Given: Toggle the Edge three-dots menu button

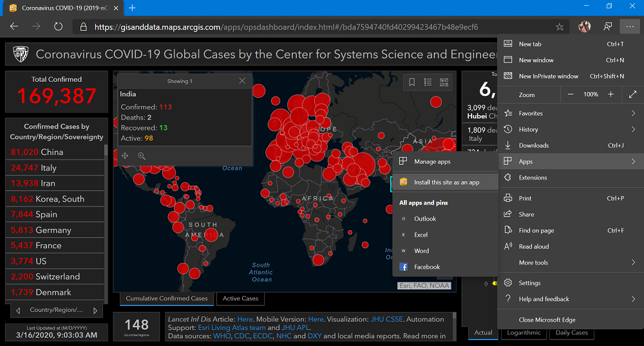Looking at the screenshot, I should point(630,26).
